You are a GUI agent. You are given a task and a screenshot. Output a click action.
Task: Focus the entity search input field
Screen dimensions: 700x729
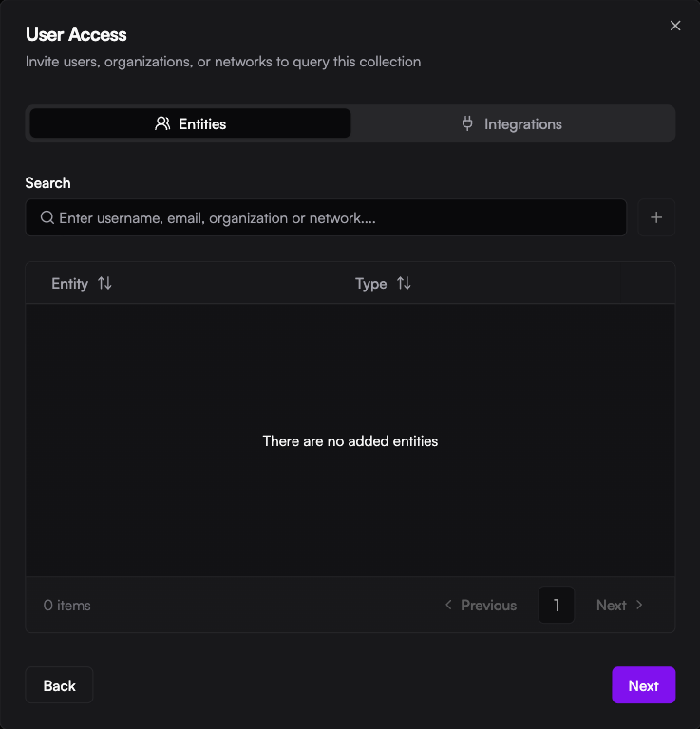tap(332, 218)
